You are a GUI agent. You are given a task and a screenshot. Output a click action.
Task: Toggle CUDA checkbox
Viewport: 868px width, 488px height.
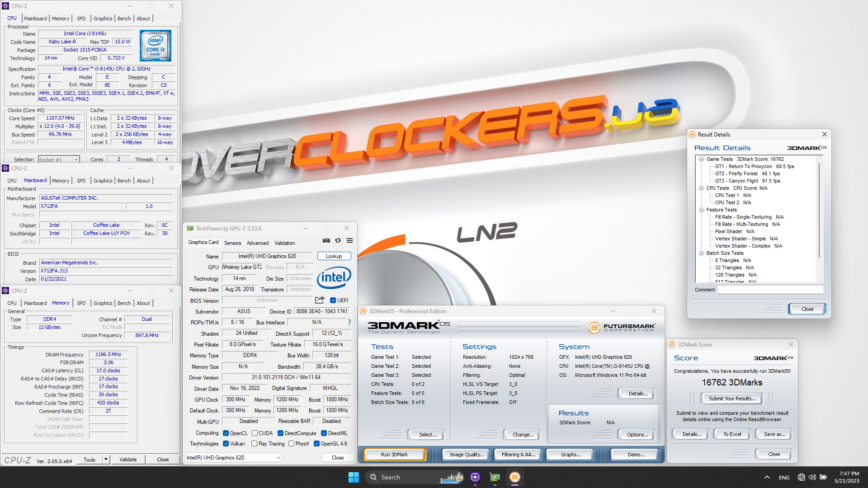click(255, 433)
